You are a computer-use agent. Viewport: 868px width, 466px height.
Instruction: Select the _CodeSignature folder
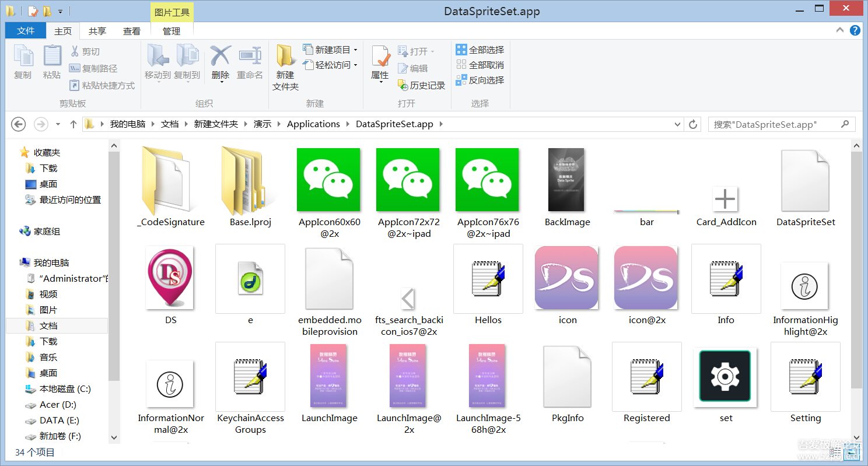coord(171,187)
